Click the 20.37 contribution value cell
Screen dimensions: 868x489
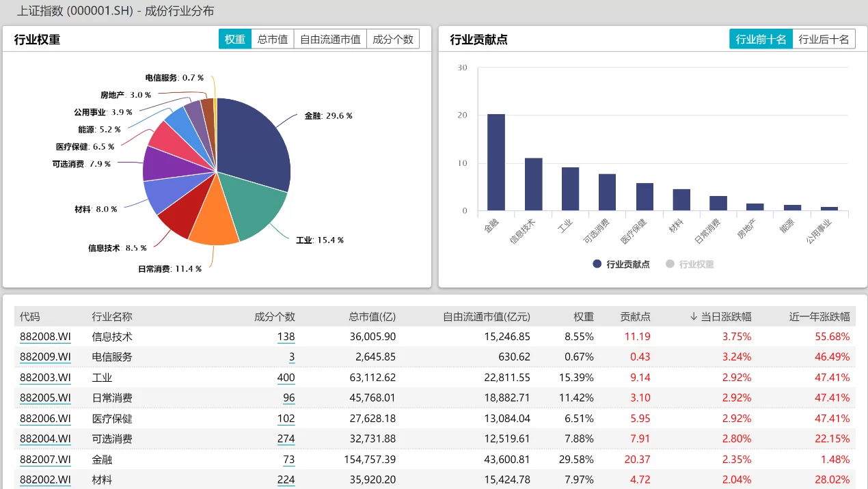pos(637,460)
